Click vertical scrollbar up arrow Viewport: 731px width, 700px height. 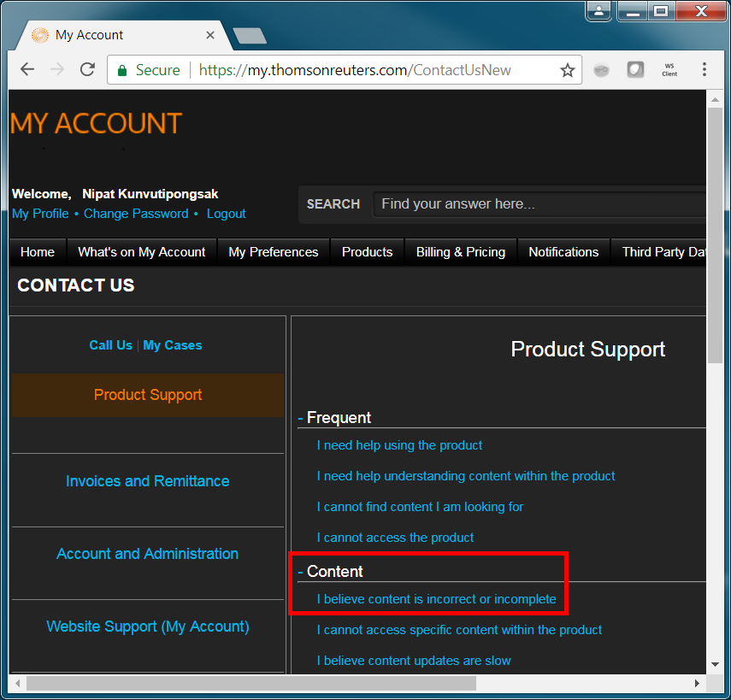715,99
